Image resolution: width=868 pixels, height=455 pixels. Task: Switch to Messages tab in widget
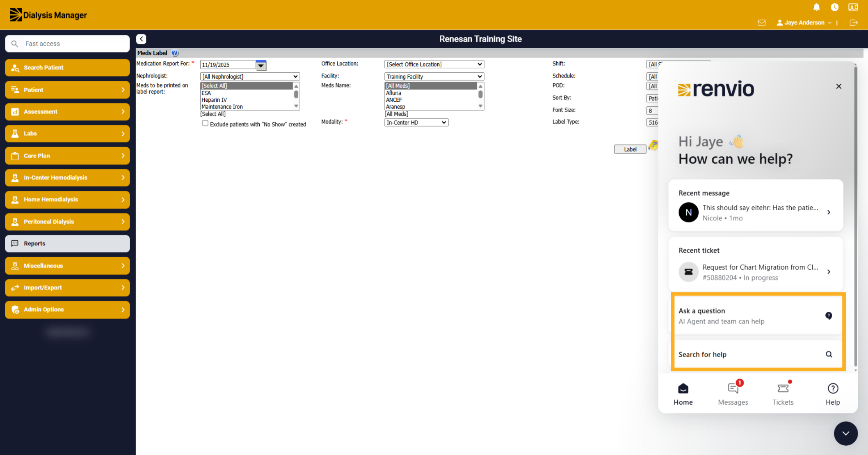click(x=733, y=394)
